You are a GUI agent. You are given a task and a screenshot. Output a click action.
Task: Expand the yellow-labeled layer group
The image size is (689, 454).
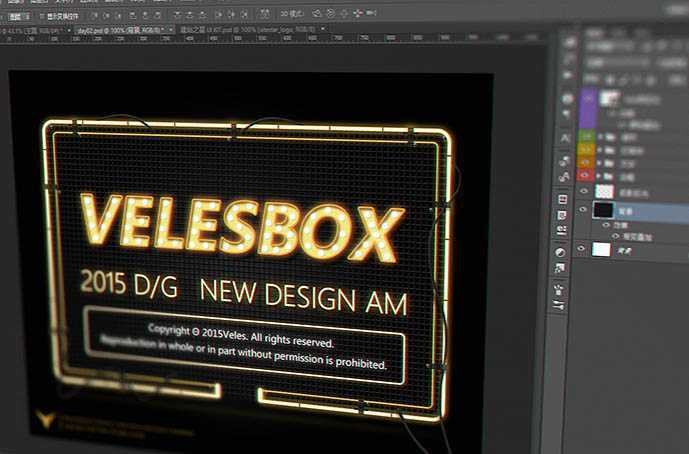(600, 150)
